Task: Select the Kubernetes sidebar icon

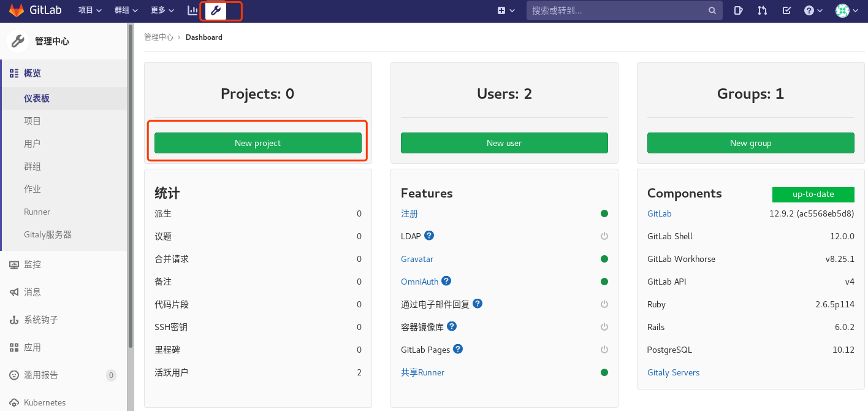Action: (x=13, y=402)
